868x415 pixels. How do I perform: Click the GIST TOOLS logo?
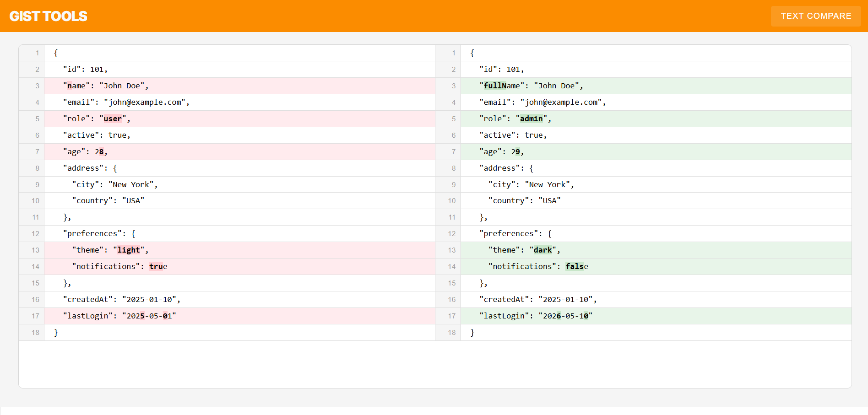click(48, 16)
